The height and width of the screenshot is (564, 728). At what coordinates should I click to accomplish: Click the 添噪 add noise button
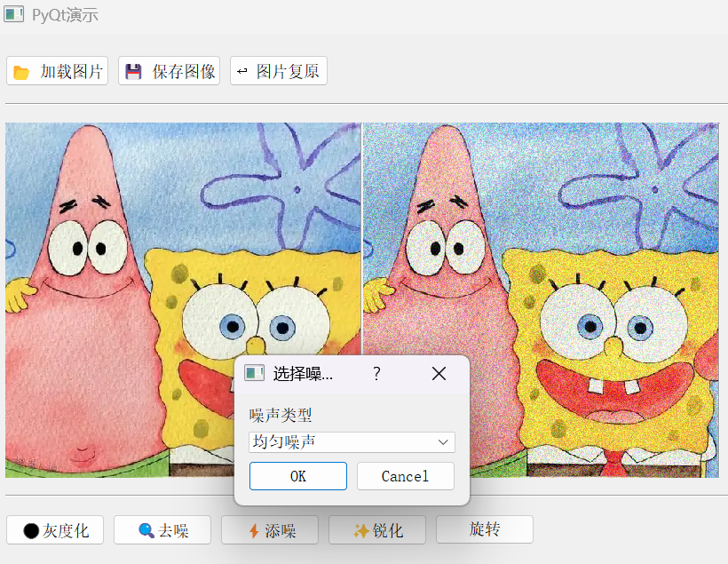coord(270,529)
